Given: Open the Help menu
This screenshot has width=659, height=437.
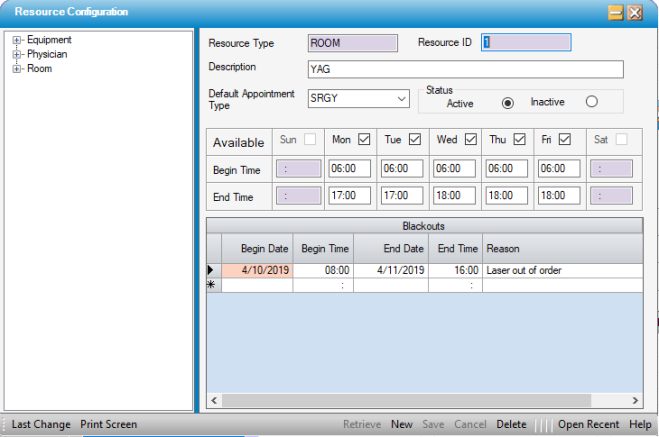Looking at the screenshot, I should tap(640, 425).
